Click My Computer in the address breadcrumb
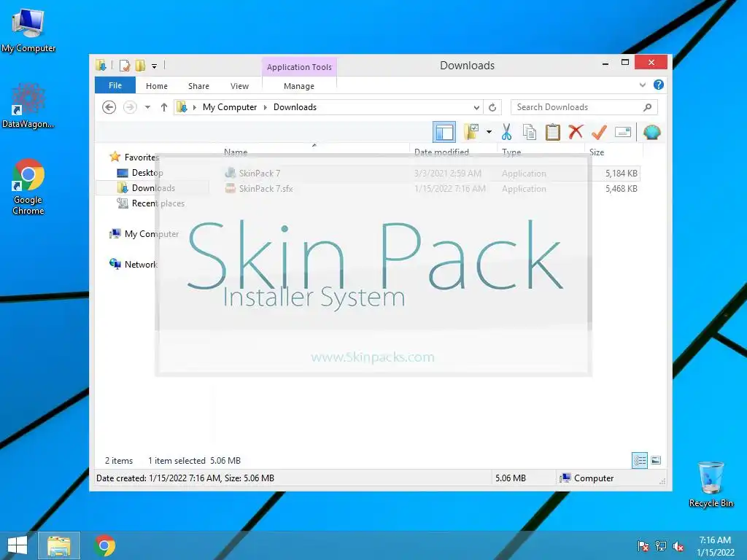 (230, 107)
